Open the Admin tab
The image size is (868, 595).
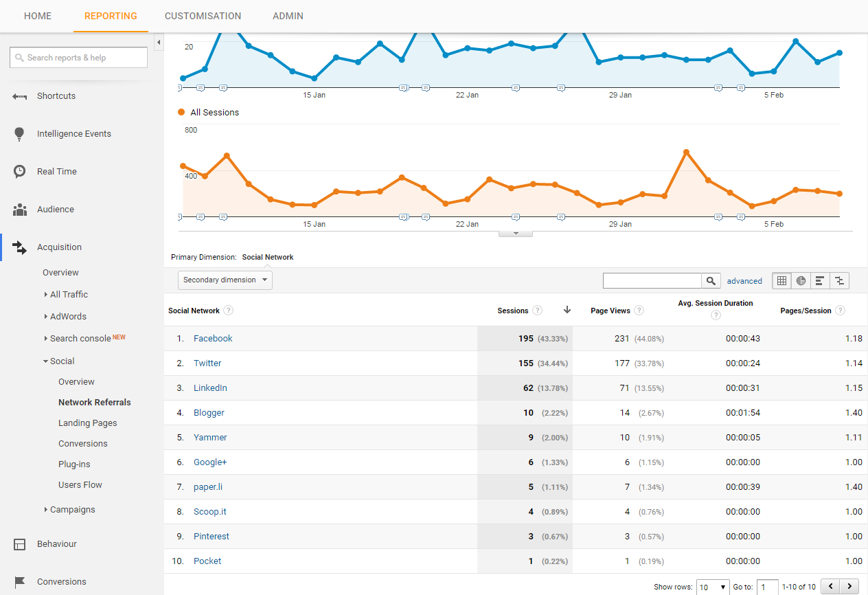[288, 16]
